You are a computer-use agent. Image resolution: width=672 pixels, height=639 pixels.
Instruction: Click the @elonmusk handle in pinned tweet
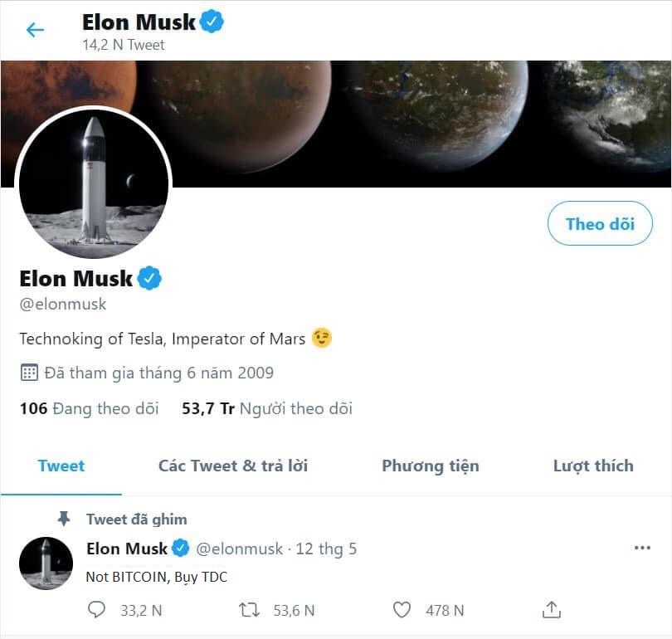(x=239, y=549)
